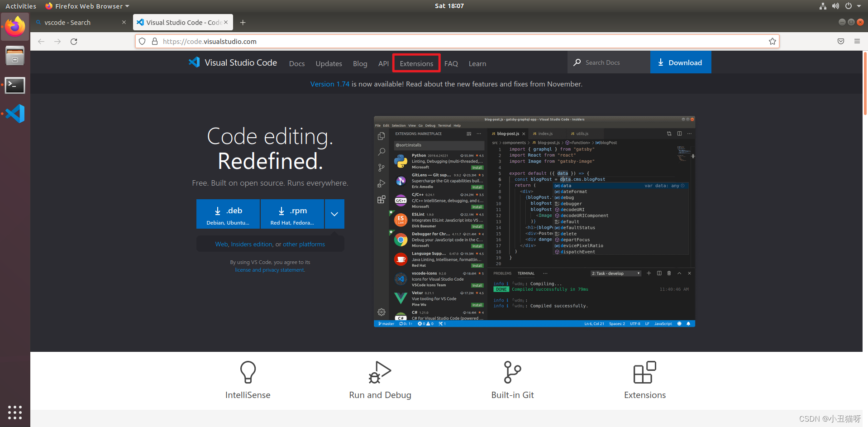This screenshot has height=427, width=868.
Task: Click the page vertical scrollbar
Action: point(865,84)
